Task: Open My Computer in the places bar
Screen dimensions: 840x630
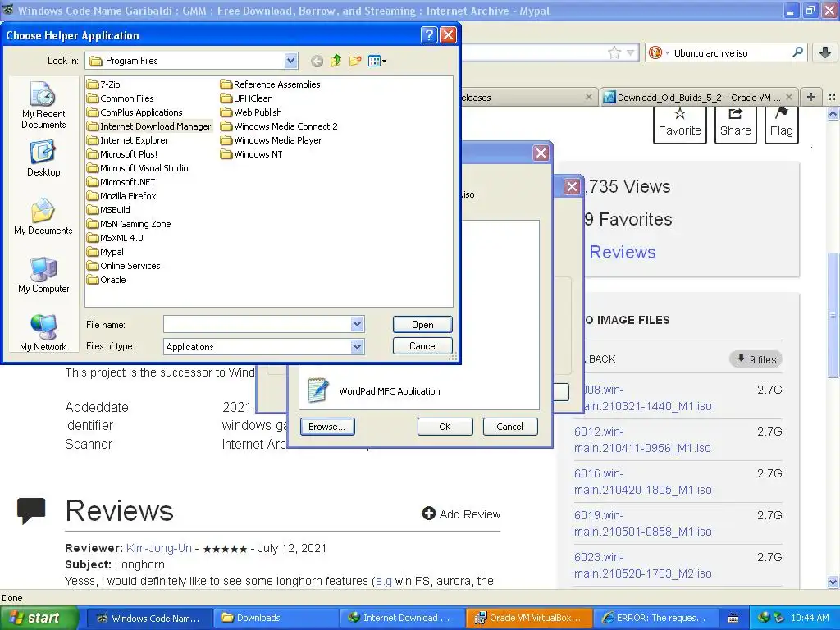Action: [x=43, y=275]
